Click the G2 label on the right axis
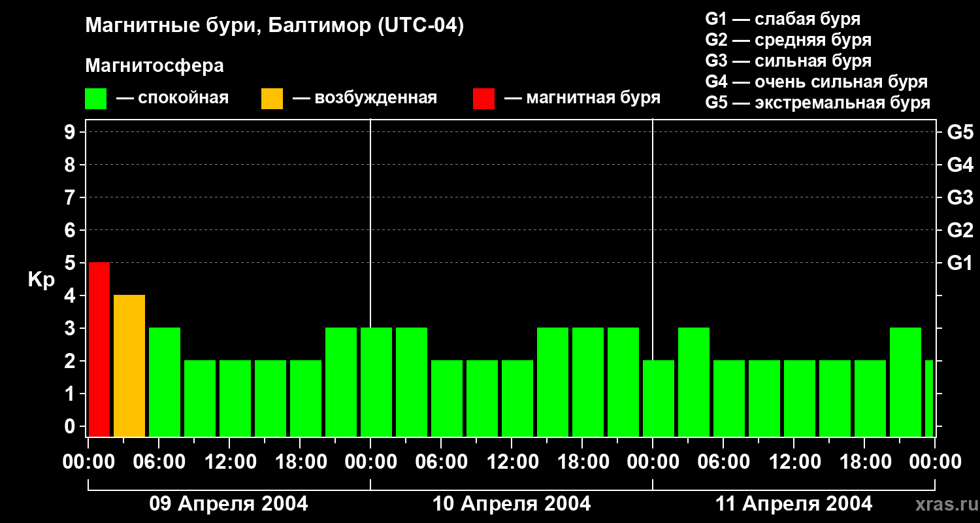This screenshot has width=980, height=523. [960, 230]
